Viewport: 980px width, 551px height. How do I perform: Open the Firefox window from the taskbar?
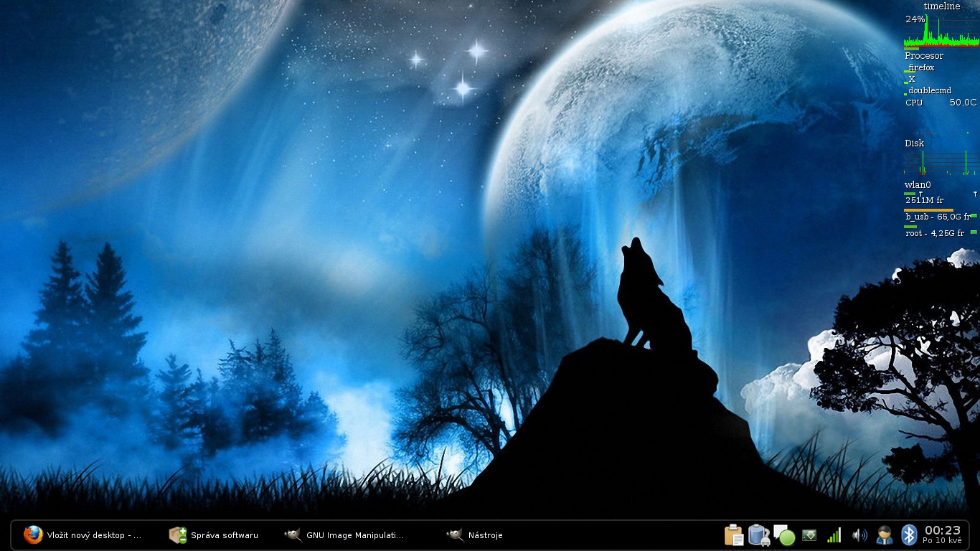pyautogui.click(x=83, y=535)
